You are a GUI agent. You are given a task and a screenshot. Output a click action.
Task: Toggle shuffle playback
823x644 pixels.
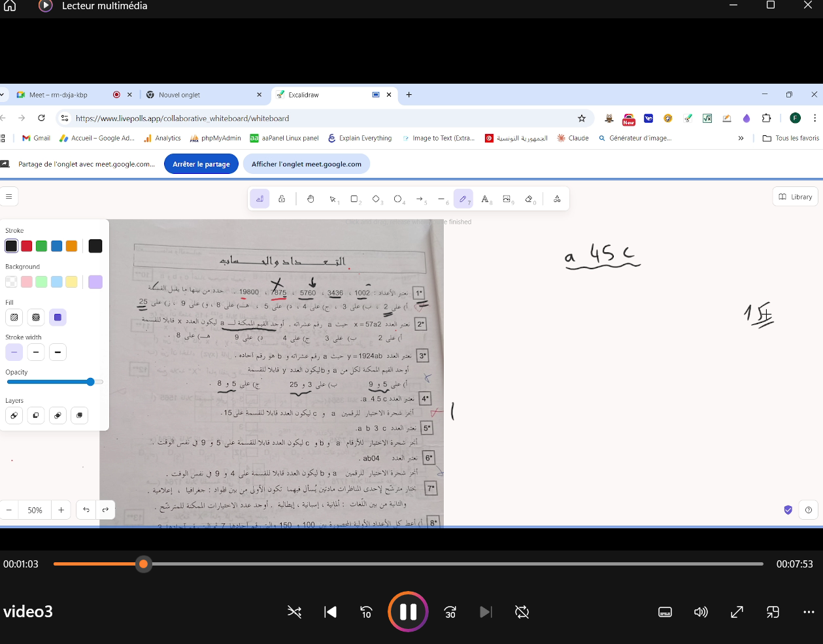click(295, 612)
